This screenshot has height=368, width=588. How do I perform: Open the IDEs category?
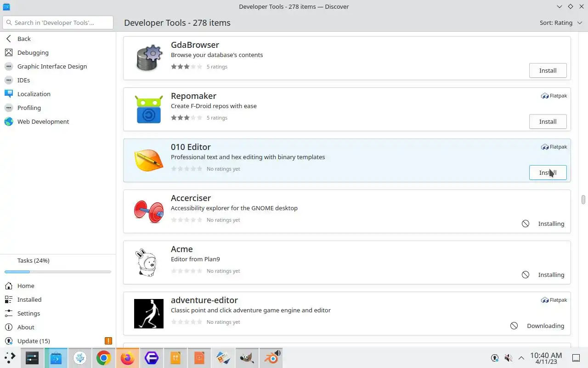click(x=58, y=80)
